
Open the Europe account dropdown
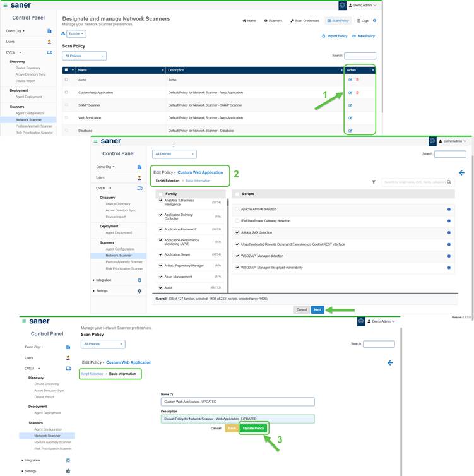pyautogui.click(x=75, y=34)
